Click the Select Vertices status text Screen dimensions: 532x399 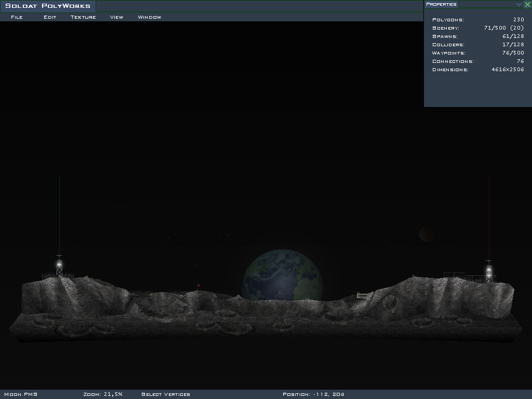tap(165, 394)
